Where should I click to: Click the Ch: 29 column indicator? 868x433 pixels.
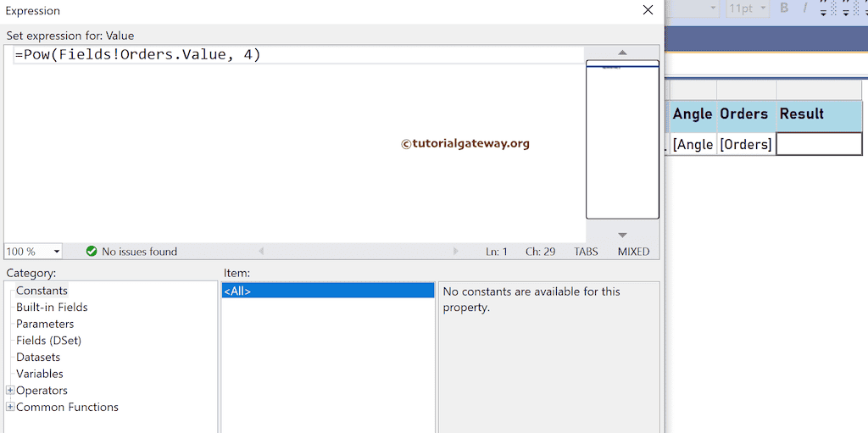pos(540,252)
